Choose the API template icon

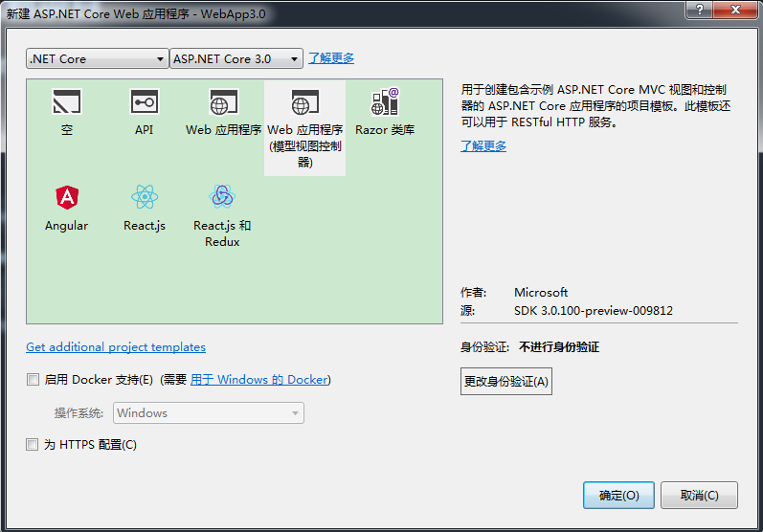click(145, 101)
